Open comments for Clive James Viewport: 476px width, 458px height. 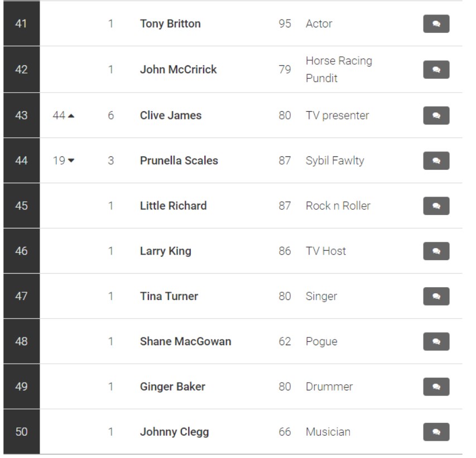click(436, 116)
